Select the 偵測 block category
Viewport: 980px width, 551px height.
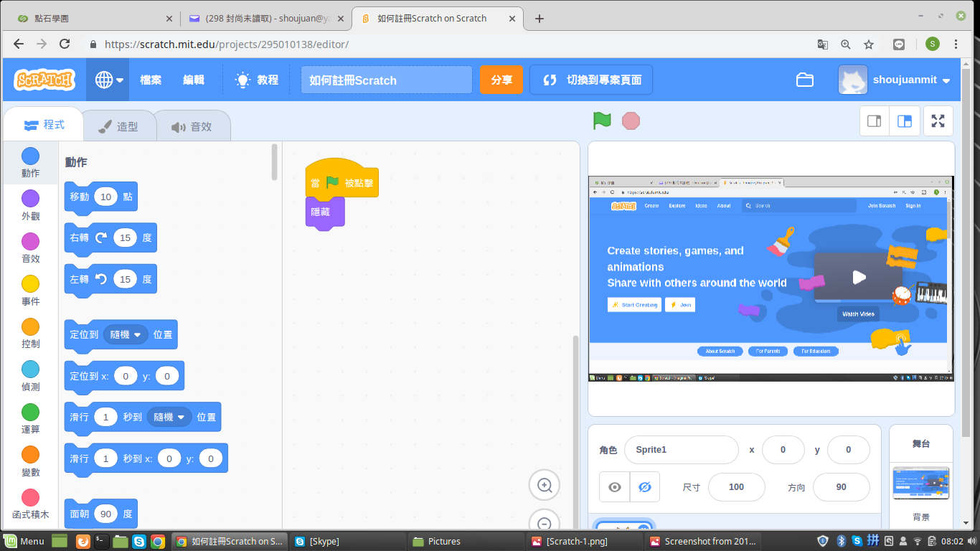pos(30,376)
